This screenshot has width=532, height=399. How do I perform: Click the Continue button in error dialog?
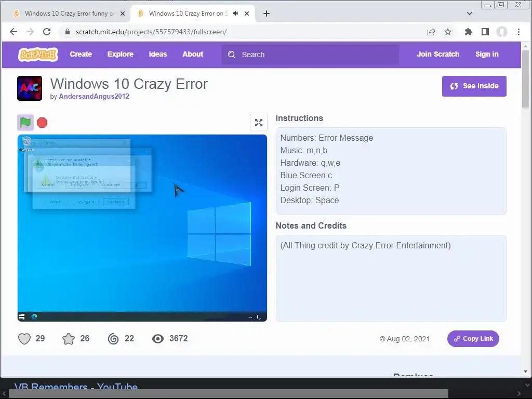(x=116, y=202)
